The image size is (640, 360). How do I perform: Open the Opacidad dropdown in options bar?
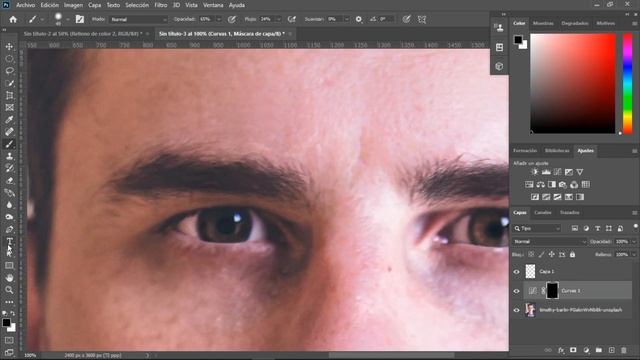click(219, 19)
